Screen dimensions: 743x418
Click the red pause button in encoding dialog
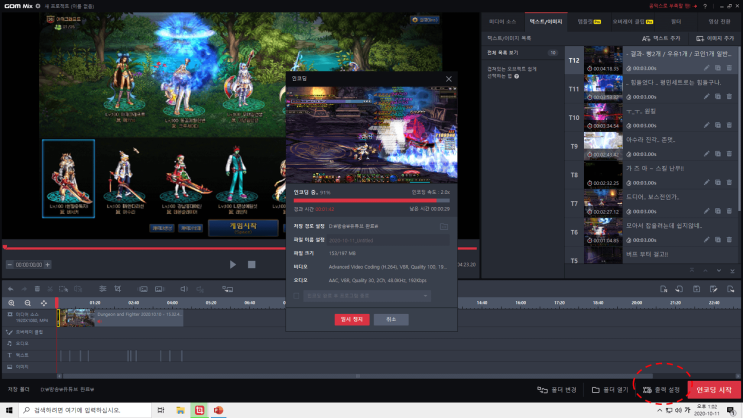352,319
